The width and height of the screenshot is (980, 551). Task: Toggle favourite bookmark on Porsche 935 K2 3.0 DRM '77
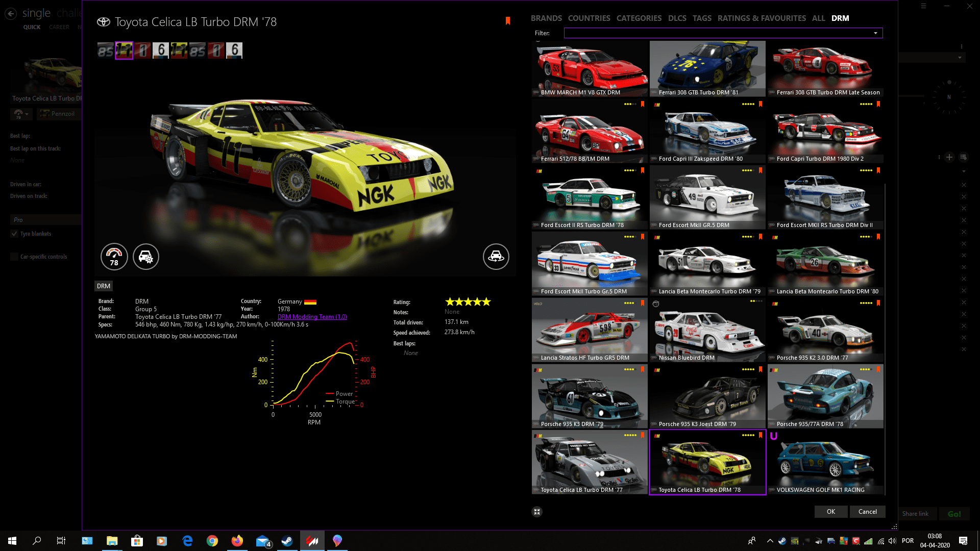coord(878,303)
